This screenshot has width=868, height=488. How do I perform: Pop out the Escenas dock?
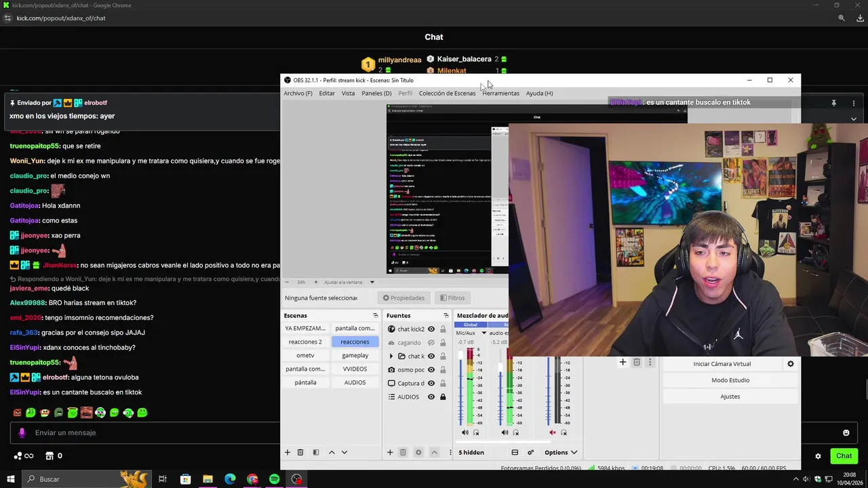coord(375,315)
